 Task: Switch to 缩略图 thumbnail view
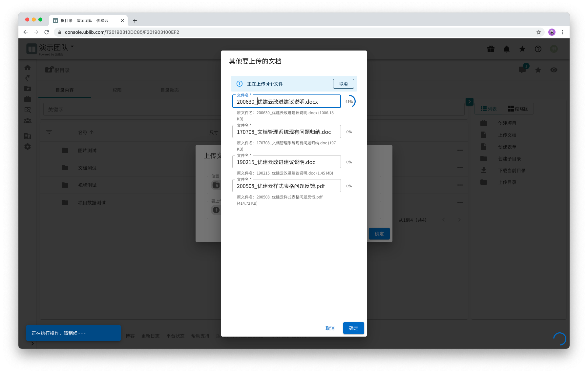[x=518, y=109]
